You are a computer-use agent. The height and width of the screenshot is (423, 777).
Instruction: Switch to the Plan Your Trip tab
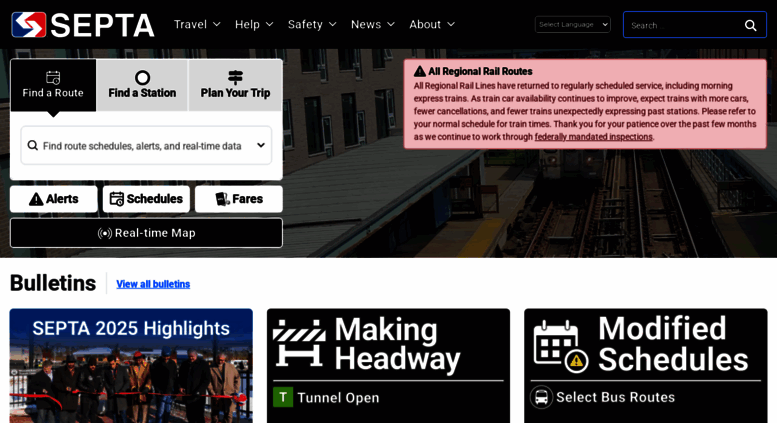tap(235, 85)
